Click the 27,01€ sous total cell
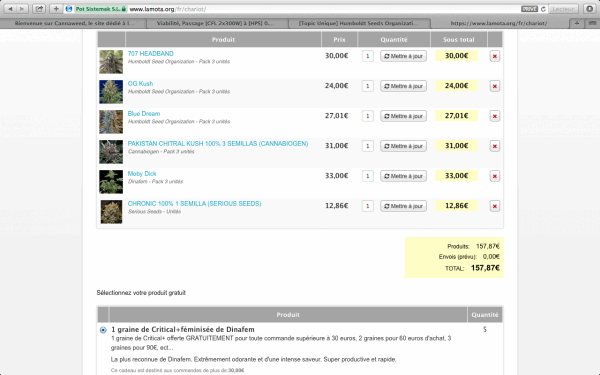 [x=456, y=116]
